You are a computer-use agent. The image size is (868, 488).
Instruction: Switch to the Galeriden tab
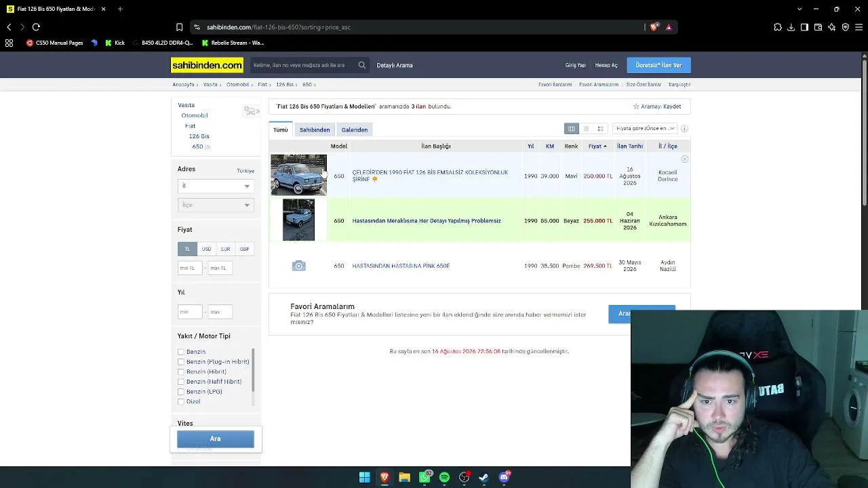click(355, 129)
